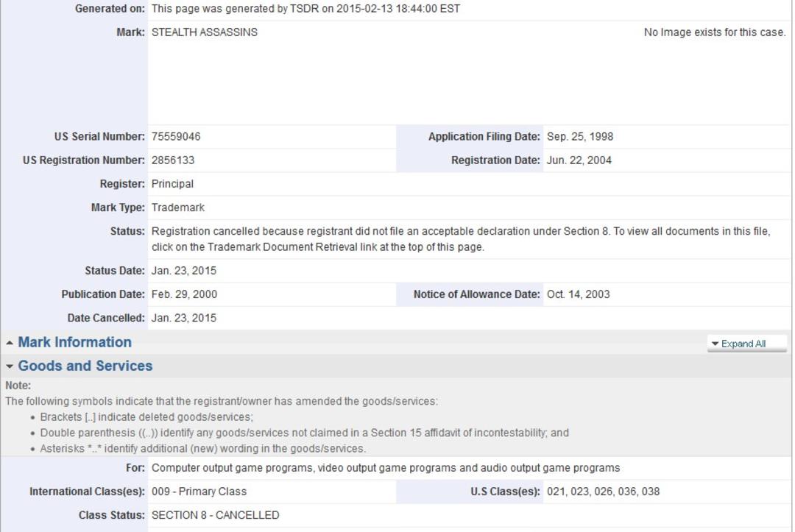The height and width of the screenshot is (532, 795).
Task: Click the US Serial Number label
Action: 99,137
